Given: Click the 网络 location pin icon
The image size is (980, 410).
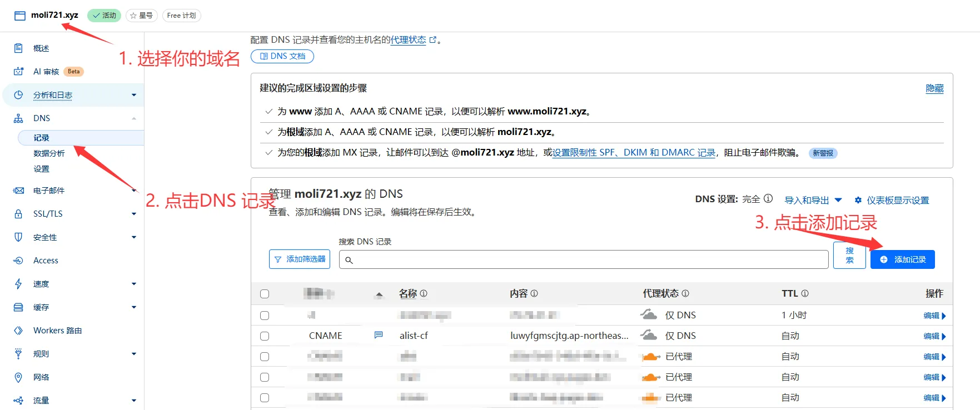Looking at the screenshot, I should (18, 377).
